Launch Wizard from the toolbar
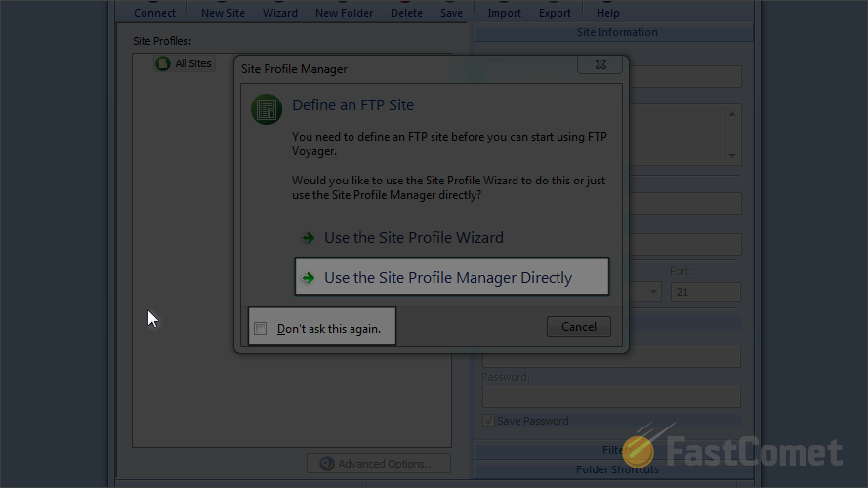This screenshot has height=488, width=868. click(280, 12)
